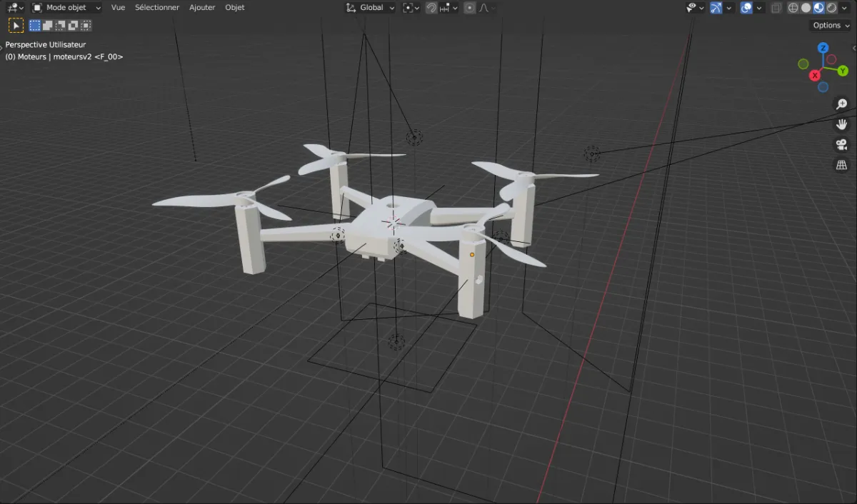Switch viewport to wireframe shading
The height and width of the screenshot is (504, 857).
[x=793, y=7]
